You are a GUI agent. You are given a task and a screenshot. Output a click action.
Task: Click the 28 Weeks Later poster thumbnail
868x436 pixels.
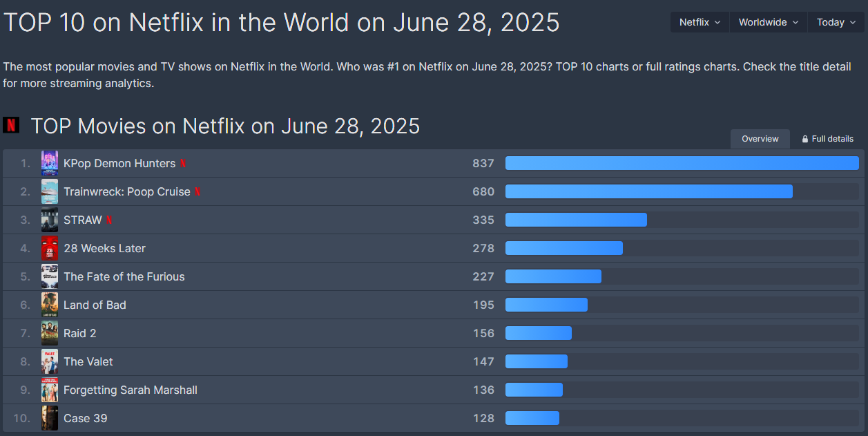tap(50, 248)
